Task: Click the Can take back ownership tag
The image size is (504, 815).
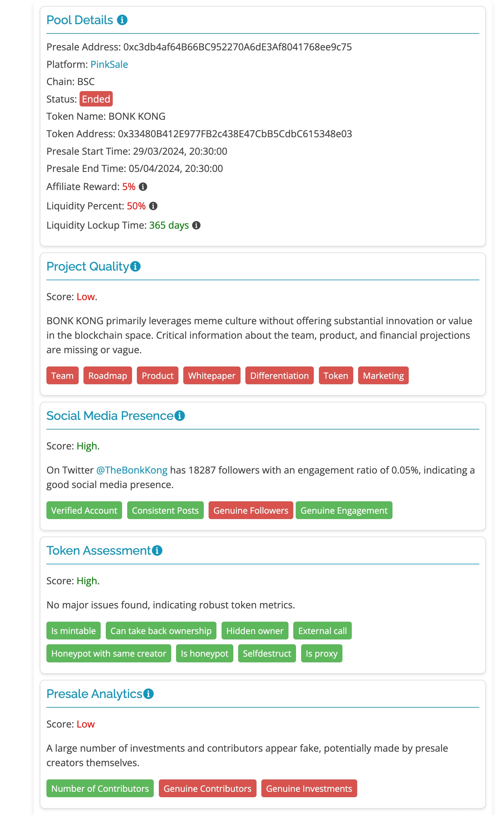Action: pos(161,631)
